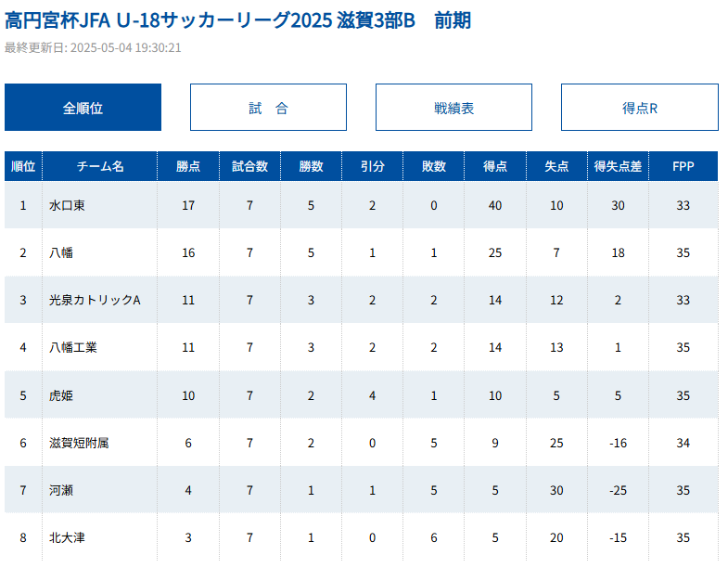Click team name 河瀬

pyautogui.click(x=61, y=490)
